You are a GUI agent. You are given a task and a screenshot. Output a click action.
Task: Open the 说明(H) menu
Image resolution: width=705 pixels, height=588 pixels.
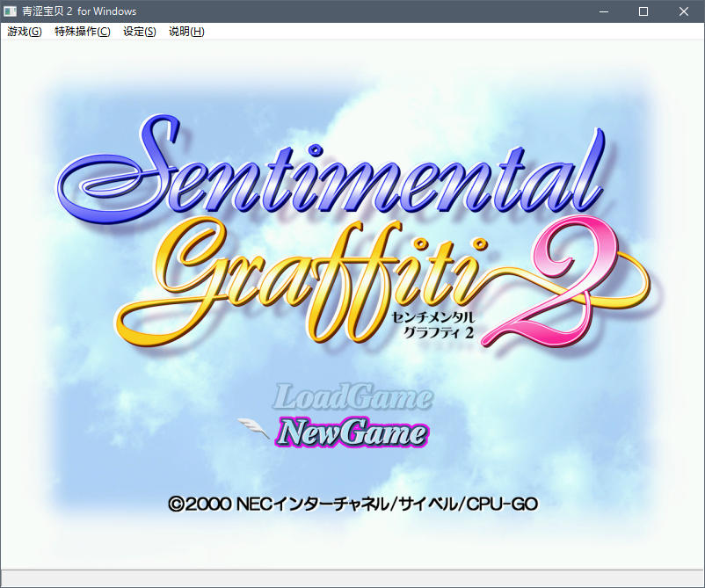(x=186, y=32)
